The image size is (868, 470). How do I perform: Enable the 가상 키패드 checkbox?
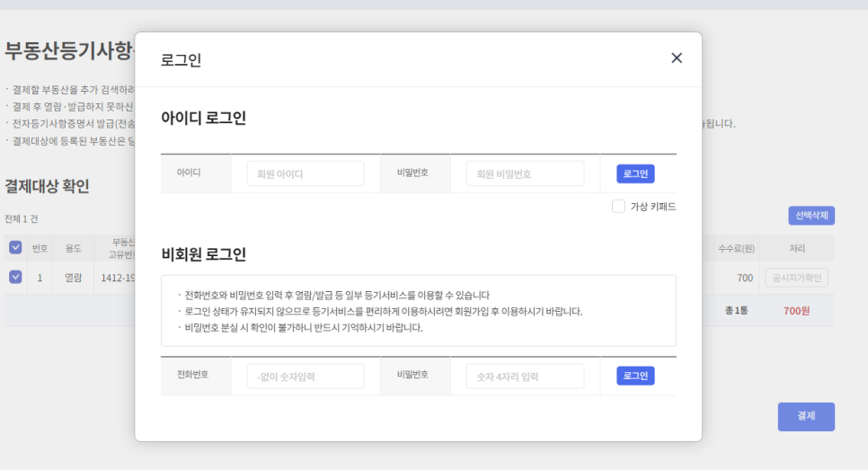618,207
